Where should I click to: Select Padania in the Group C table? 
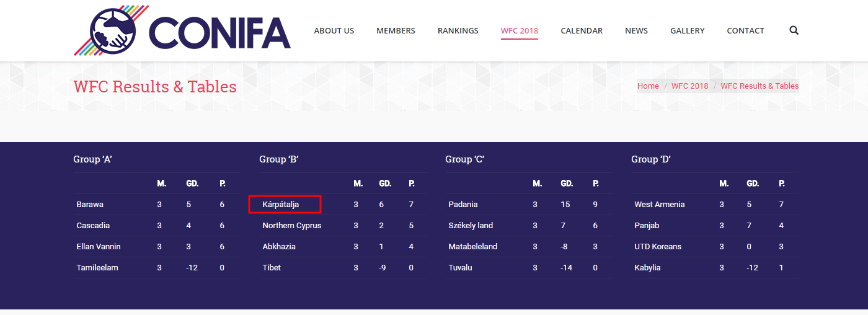click(463, 205)
